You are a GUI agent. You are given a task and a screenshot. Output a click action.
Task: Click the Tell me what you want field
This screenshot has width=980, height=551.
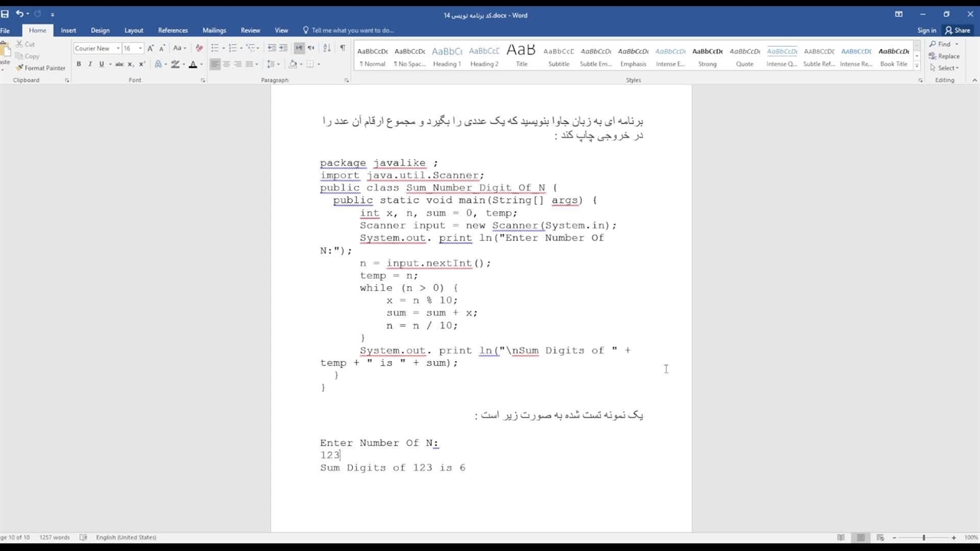coord(352,31)
